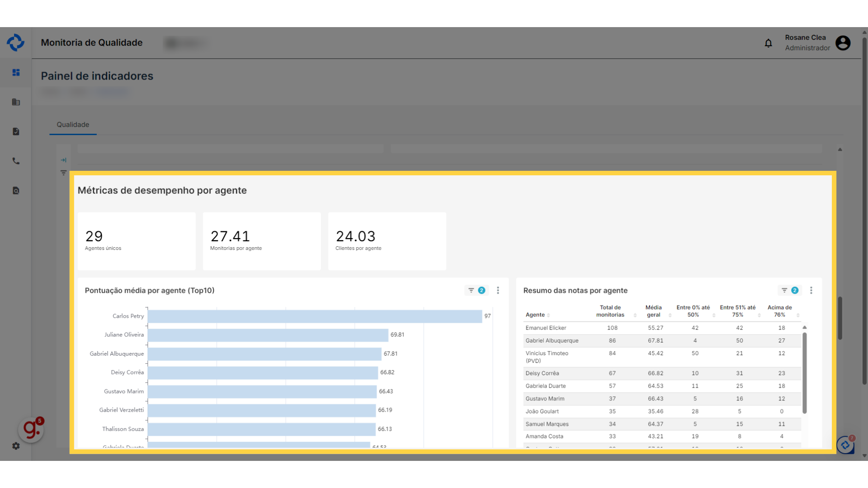Screen dimensions: 868x488
Task: Click the table scrollbar up arrow
Action: pyautogui.click(x=805, y=327)
